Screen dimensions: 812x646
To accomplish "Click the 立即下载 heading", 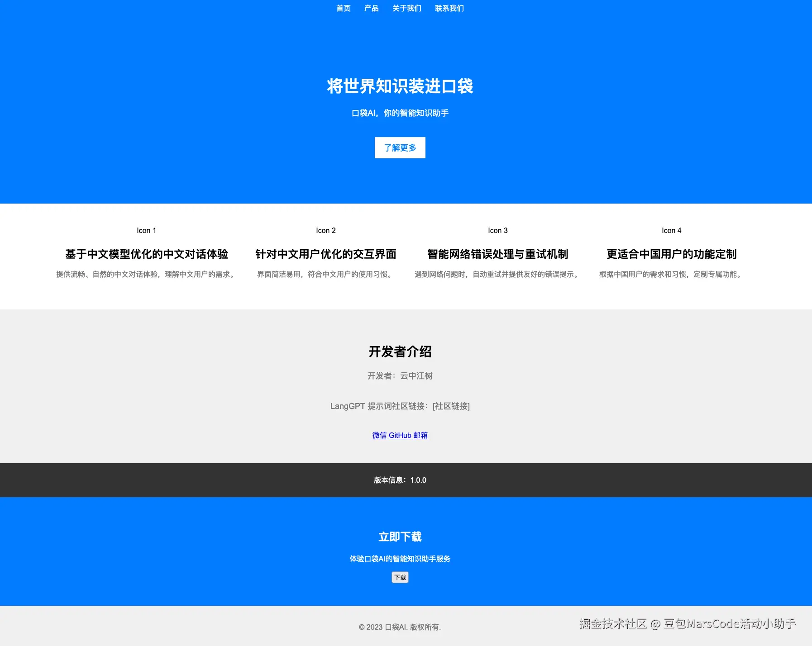I will click(400, 537).
